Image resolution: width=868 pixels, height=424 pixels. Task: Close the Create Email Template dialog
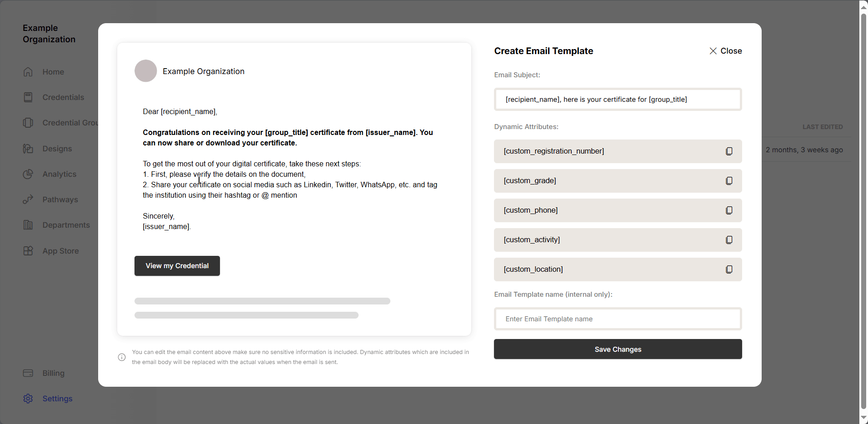coord(725,51)
